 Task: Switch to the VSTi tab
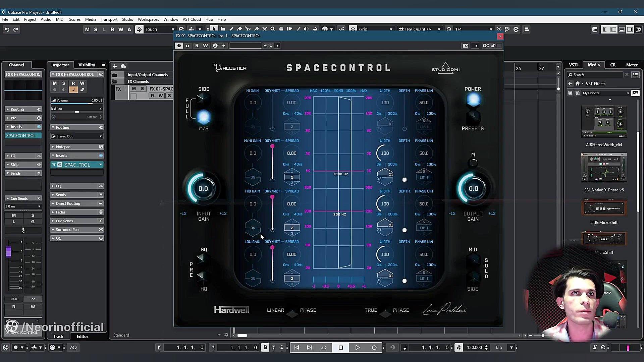coord(573,65)
